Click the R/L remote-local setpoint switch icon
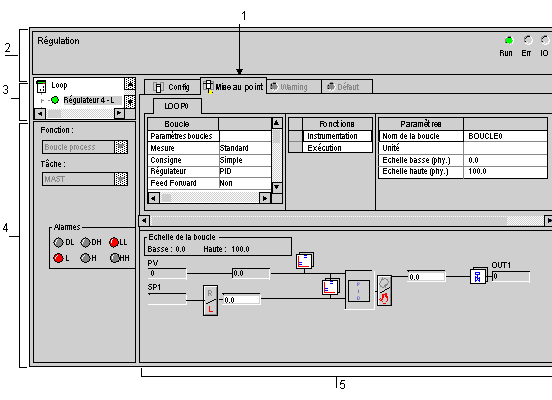The width and height of the screenshot is (552, 400). tap(210, 300)
